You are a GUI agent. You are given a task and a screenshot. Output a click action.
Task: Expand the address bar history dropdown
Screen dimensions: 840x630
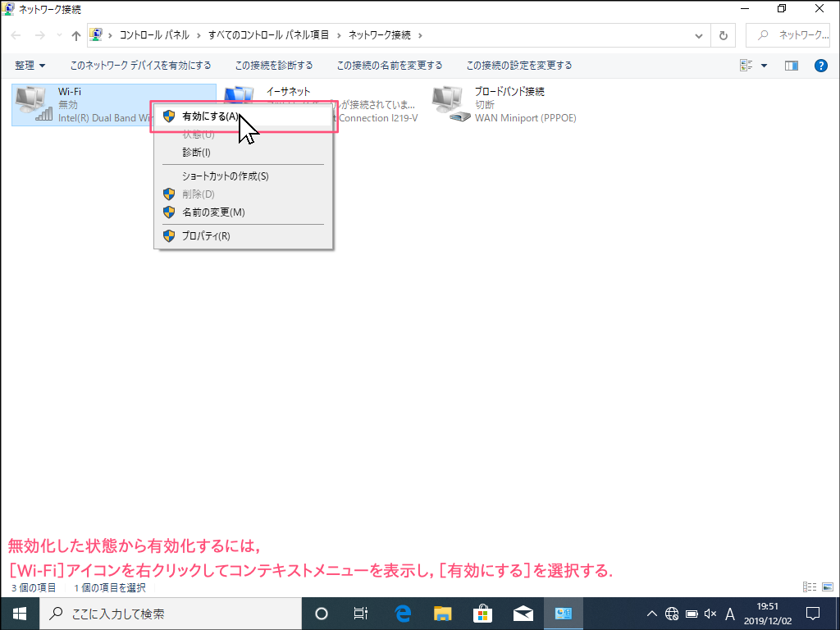(698, 35)
